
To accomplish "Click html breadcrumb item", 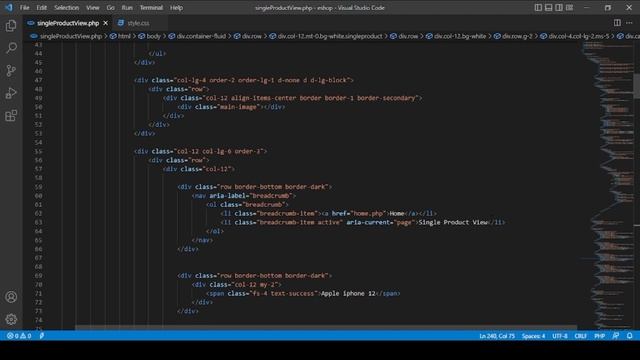I will 124,36.
